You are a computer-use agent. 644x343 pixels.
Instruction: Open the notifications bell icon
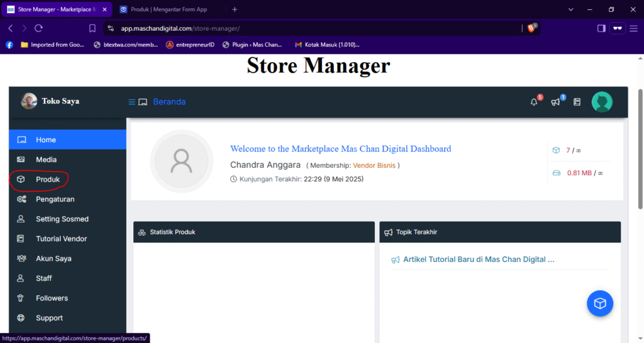point(534,102)
